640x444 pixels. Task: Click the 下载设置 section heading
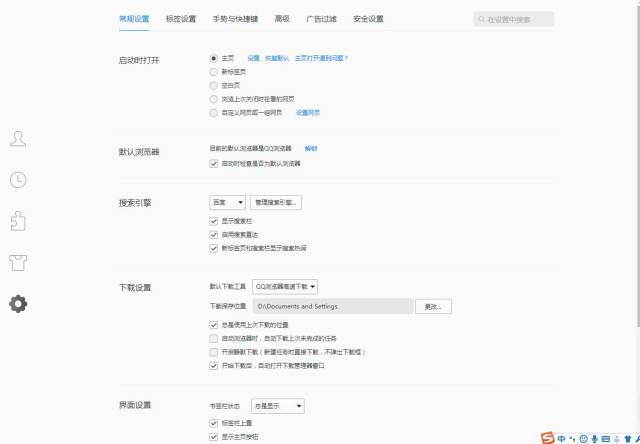(135, 288)
